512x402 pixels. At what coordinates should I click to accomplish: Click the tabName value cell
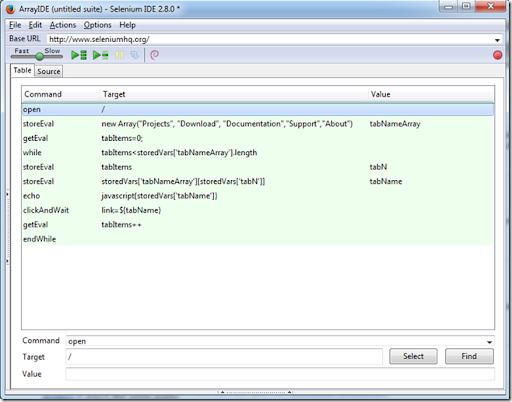pos(386,181)
